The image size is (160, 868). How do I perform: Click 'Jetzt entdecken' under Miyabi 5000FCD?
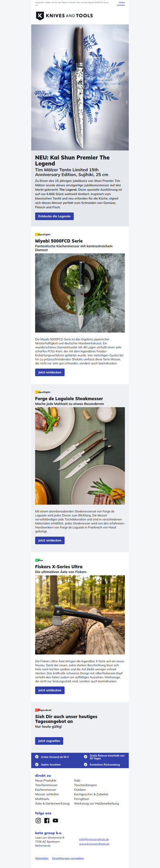tap(50, 372)
